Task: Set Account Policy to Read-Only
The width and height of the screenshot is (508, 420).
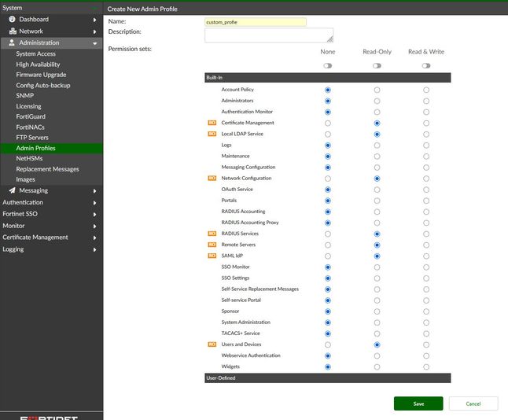Action: pyautogui.click(x=377, y=90)
